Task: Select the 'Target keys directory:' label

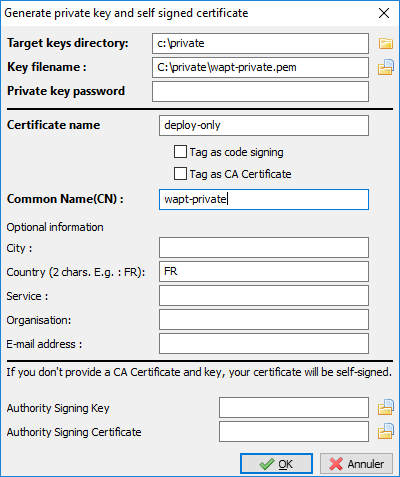Action: [x=68, y=43]
